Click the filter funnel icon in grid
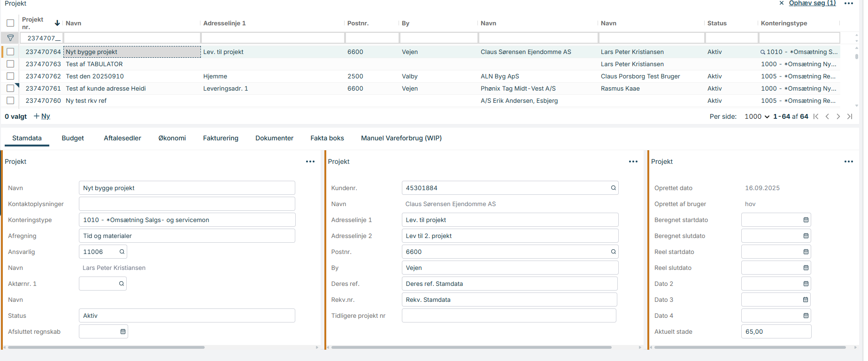Screen dimensions: 868x361 [10, 38]
